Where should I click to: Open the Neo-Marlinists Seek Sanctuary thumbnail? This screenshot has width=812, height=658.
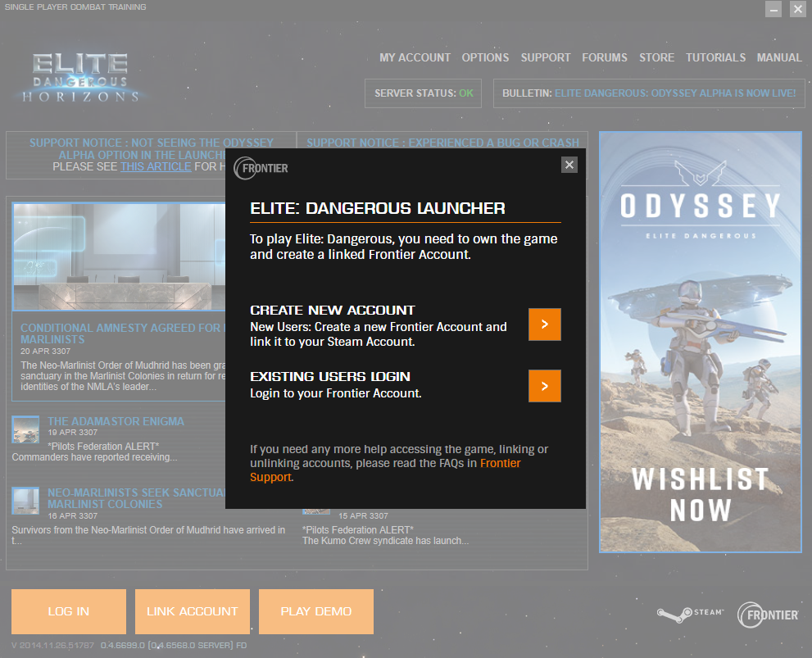tap(25, 501)
